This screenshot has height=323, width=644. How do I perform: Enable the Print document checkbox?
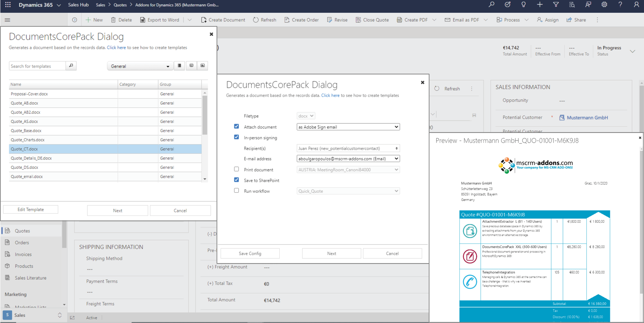click(237, 169)
